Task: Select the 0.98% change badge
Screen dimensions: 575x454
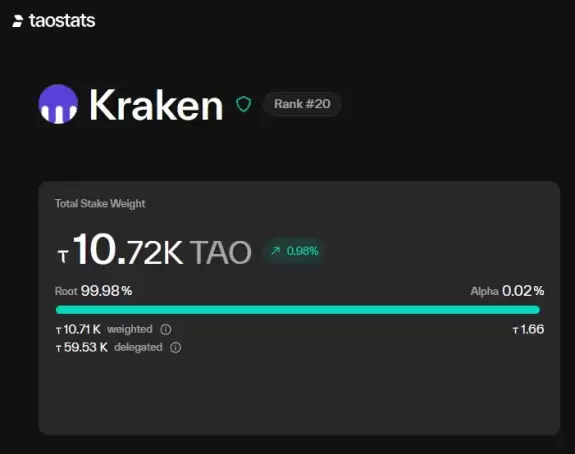Action: point(294,251)
